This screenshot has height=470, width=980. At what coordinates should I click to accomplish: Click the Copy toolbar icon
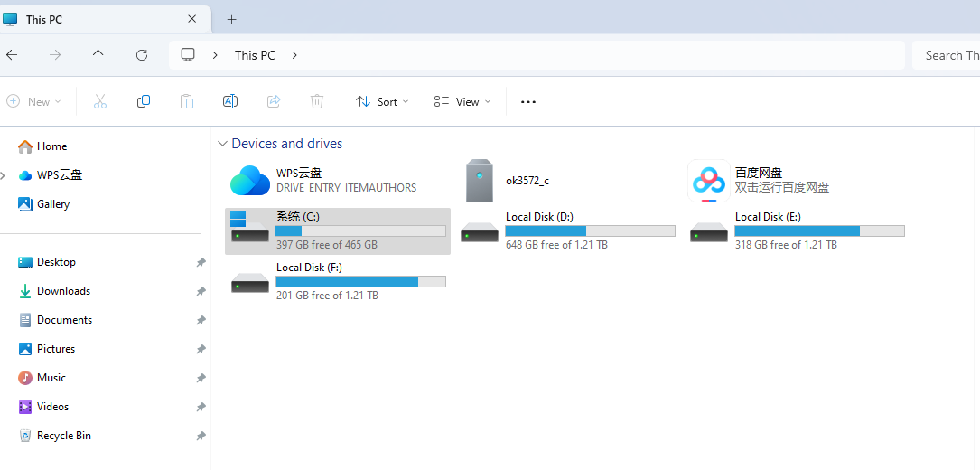143,101
